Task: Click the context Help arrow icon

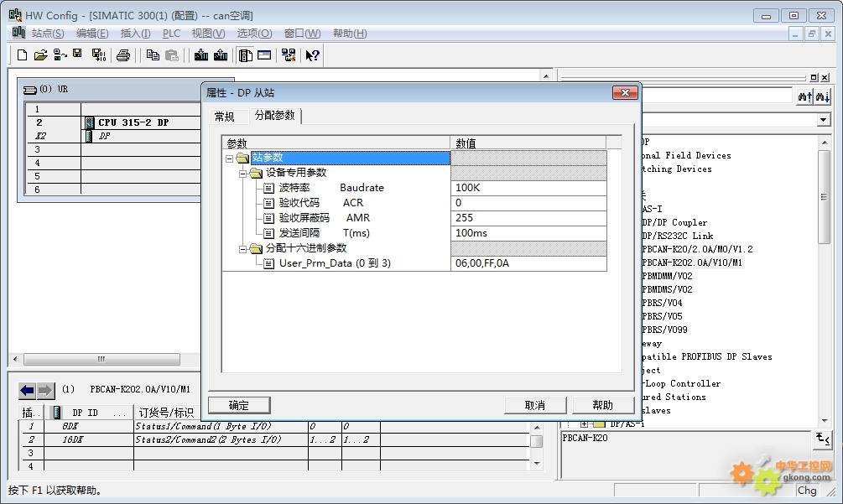Action: [312, 55]
